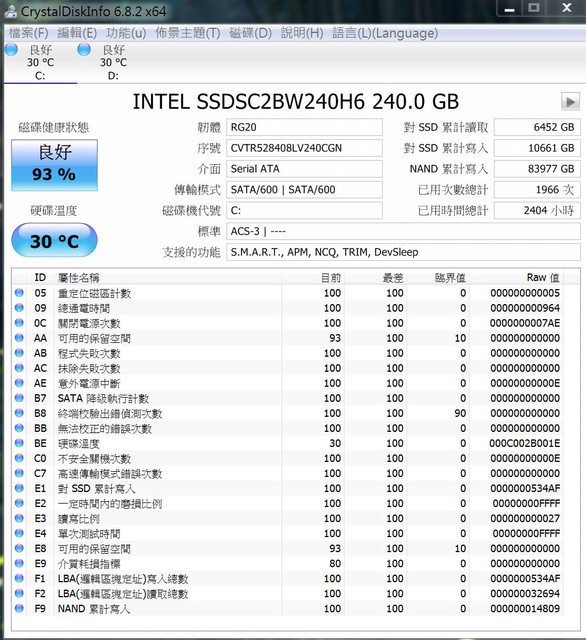Screen dimensions: 586x640
Task: Click the ID column header
Action: 40,278
